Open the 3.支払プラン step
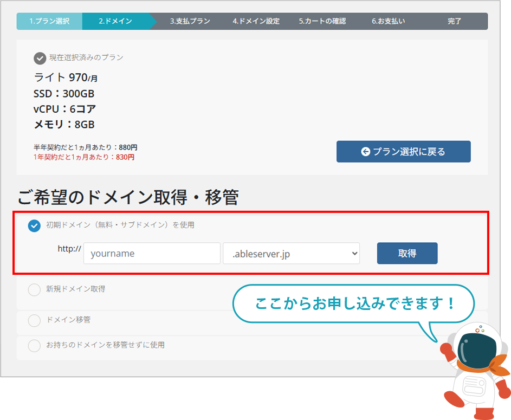 pos(190,21)
